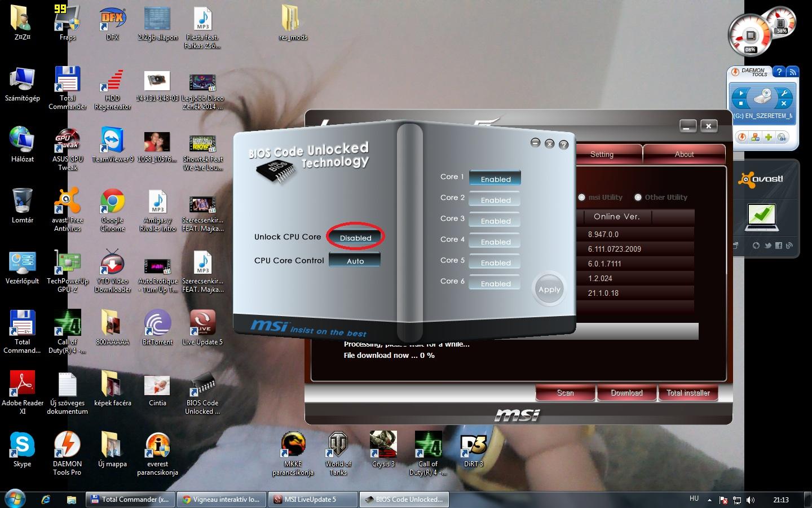Image resolution: width=812 pixels, height=508 pixels.
Task: Open World of Tanks desktop shortcut
Action: pyautogui.click(x=338, y=453)
